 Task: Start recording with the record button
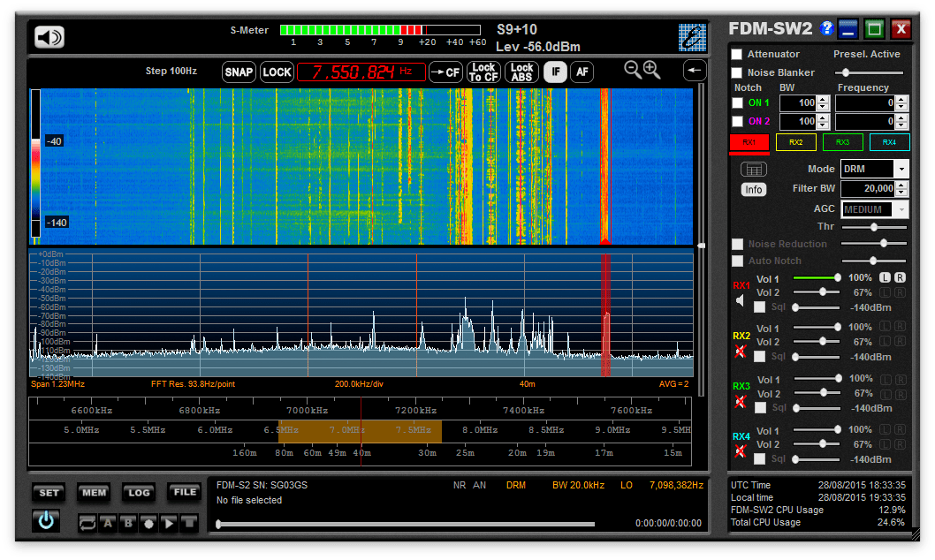(149, 523)
